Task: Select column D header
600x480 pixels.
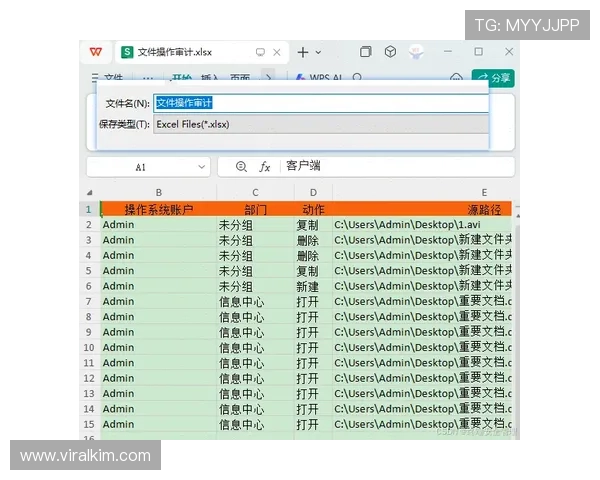Action: (313, 193)
